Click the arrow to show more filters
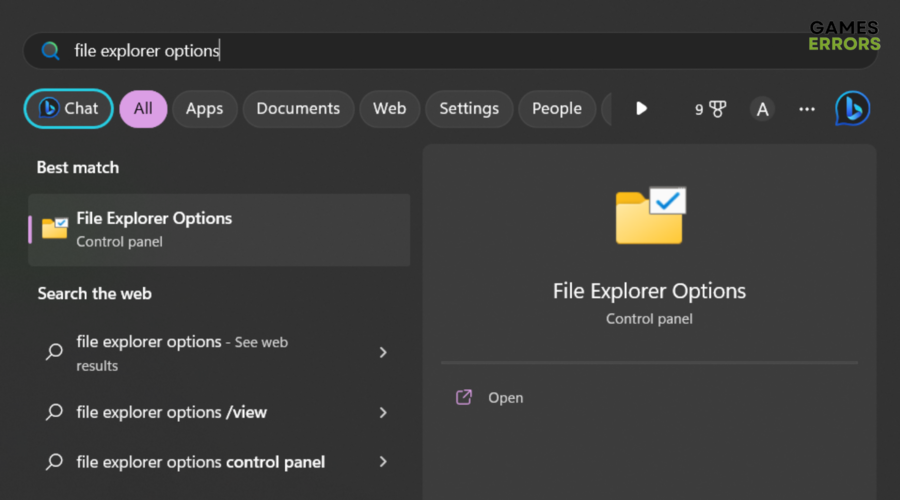The image size is (900, 500). coord(641,109)
